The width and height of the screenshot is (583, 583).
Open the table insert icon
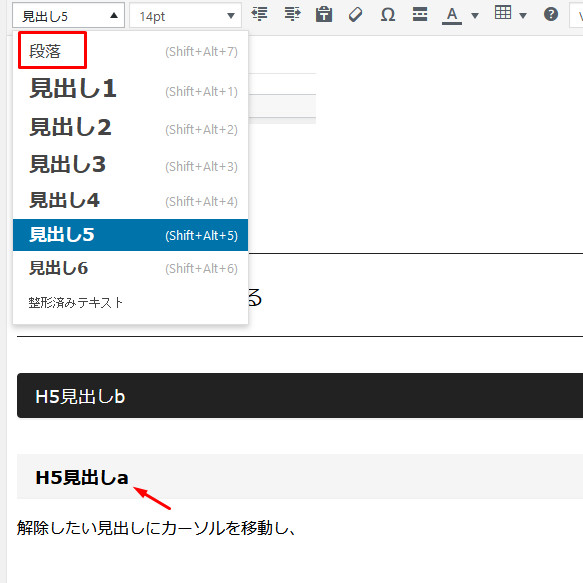coord(503,13)
